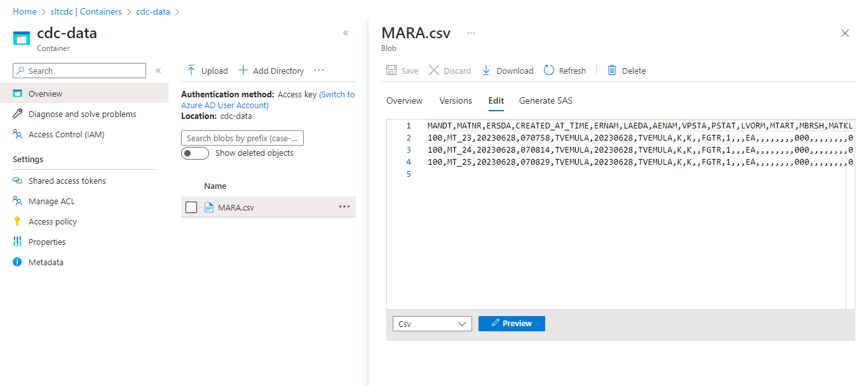Toggle Show deleted objects switch
The height and width of the screenshot is (386, 868).
[194, 153]
